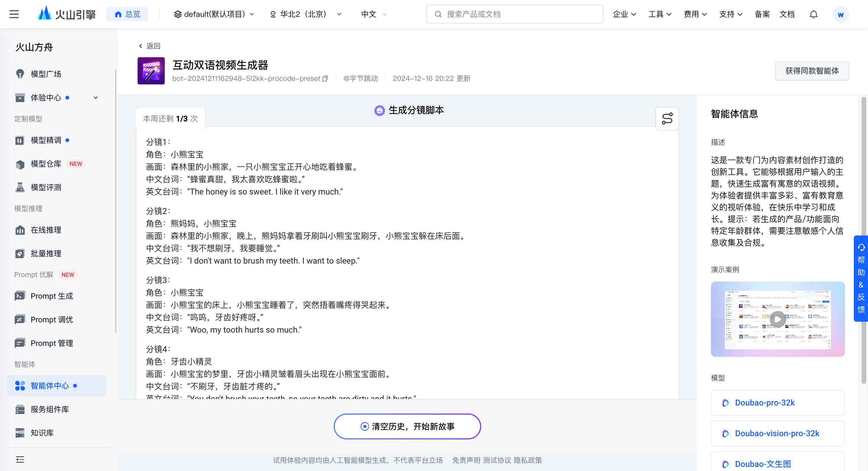Image resolution: width=868 pixels, height=471 pixels.
Task: Click the workflow route icon button
Action: tap(667, 119)
